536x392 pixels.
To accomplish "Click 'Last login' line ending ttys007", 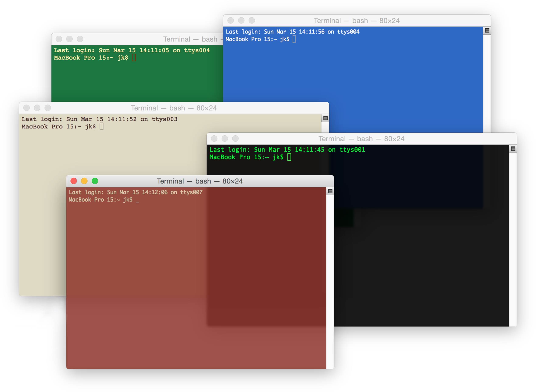I will pos(135,192).
